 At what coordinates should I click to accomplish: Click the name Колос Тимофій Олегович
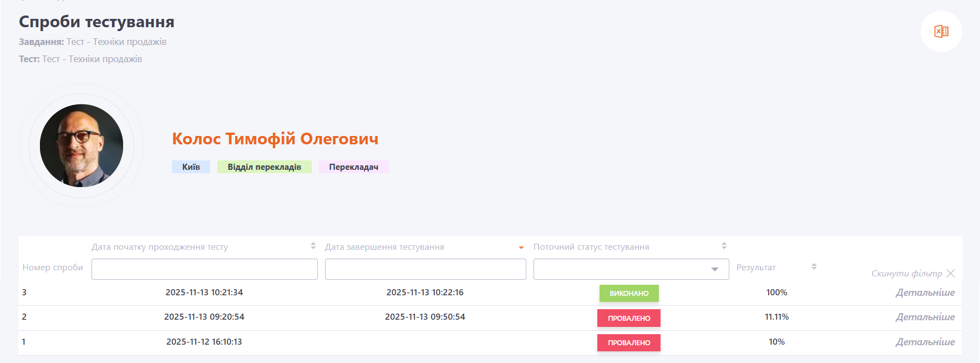pos(275,139)
